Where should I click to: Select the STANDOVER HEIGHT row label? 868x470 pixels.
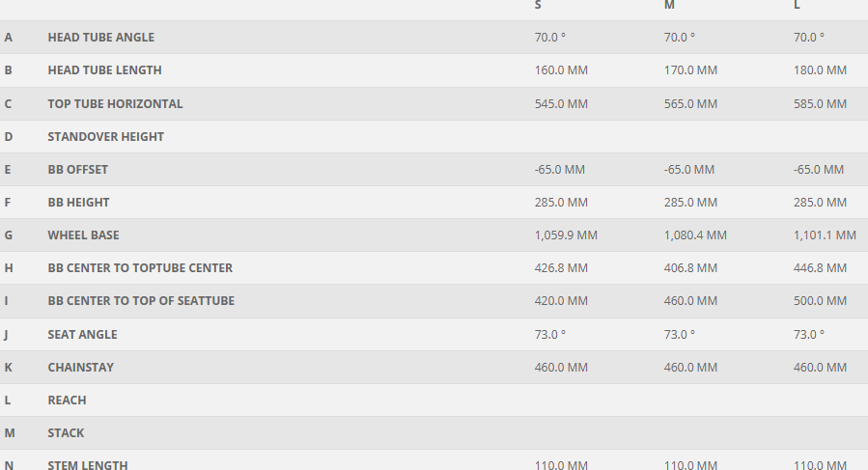[105, 136]
